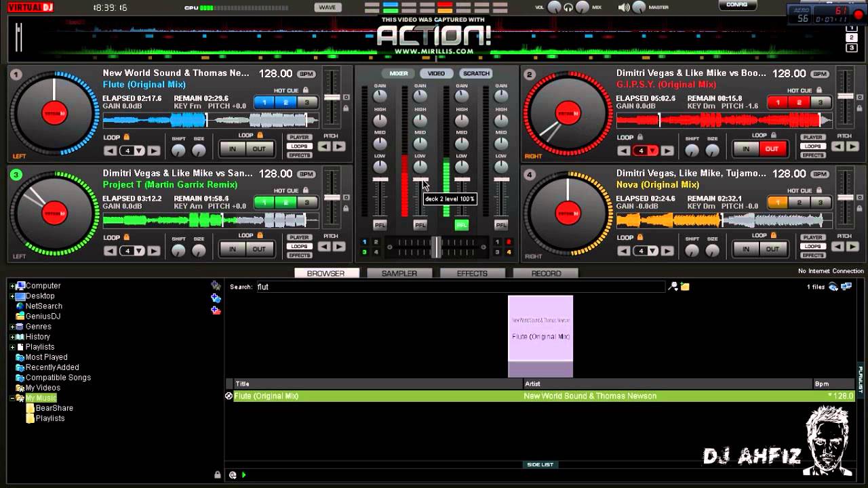Expand the Genres tree node
The height and width of the screenshot is (488, 868).
click(12, 327)
